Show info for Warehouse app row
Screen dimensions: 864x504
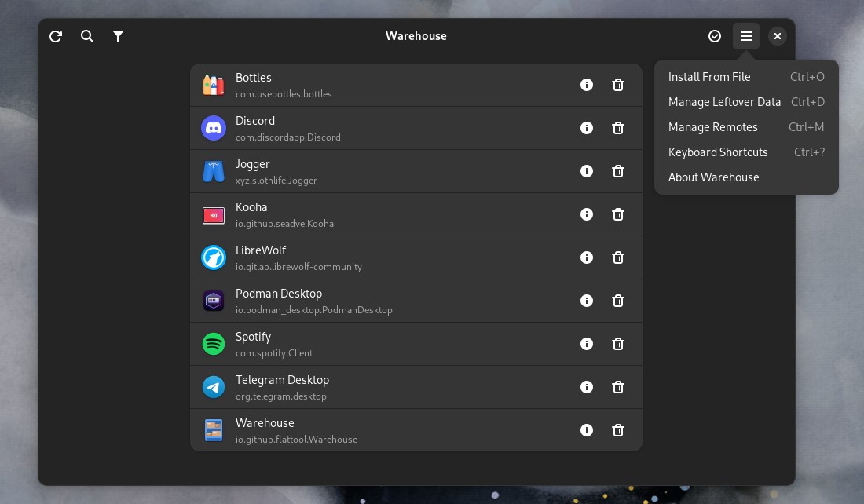[x=587, y=430]
